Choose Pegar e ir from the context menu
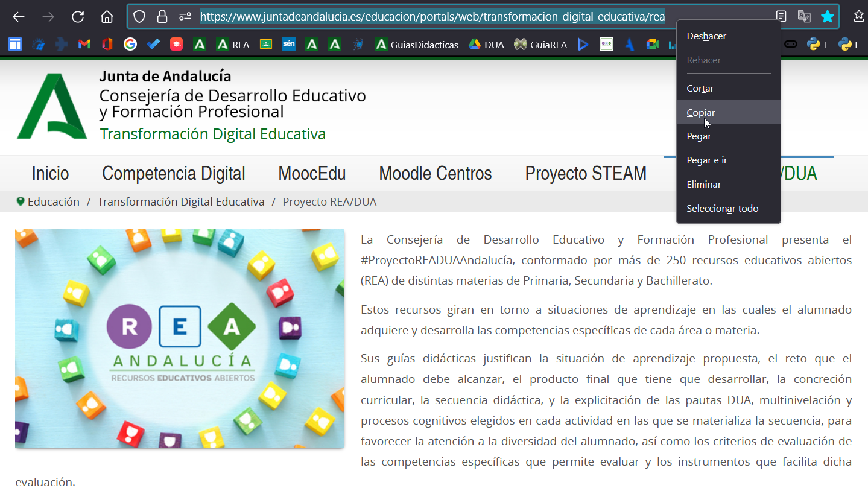The image size is (868, 497). 707,160
